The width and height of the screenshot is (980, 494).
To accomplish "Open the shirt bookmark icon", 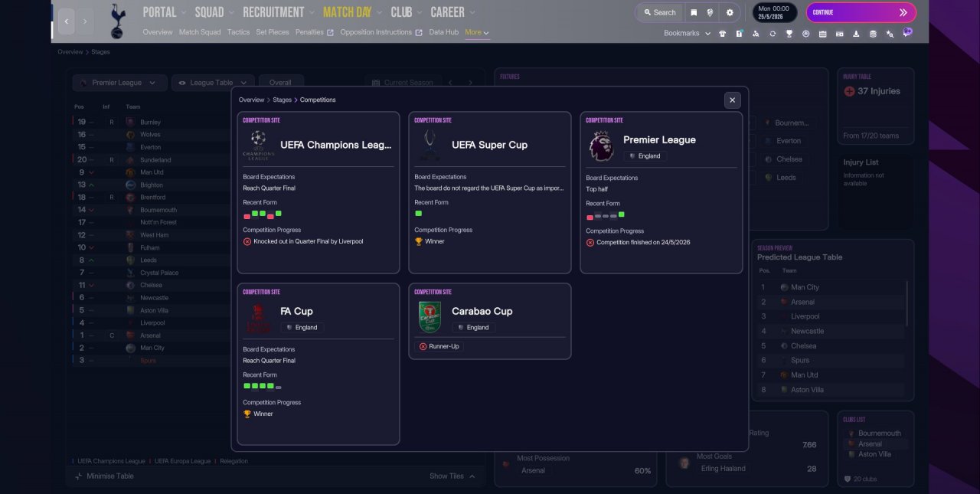I will pyautogui.click(x=722, y=34).
